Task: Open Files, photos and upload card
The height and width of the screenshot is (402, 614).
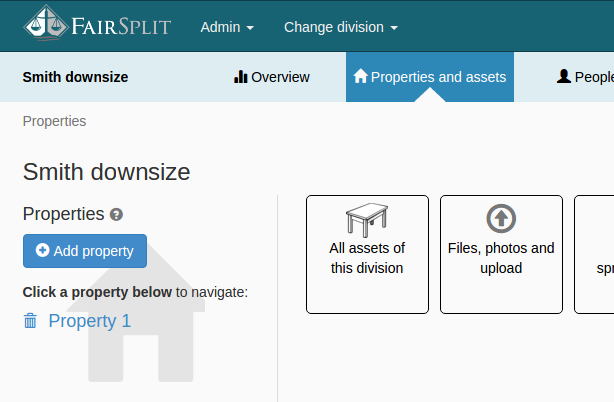Action: [501, 254]
